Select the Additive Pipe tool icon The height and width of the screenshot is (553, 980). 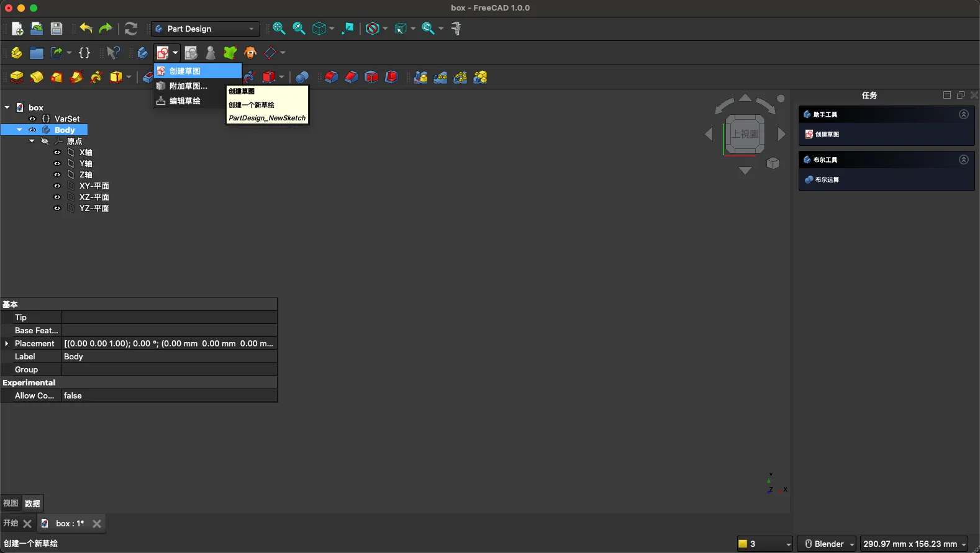[x=76, y=77]
